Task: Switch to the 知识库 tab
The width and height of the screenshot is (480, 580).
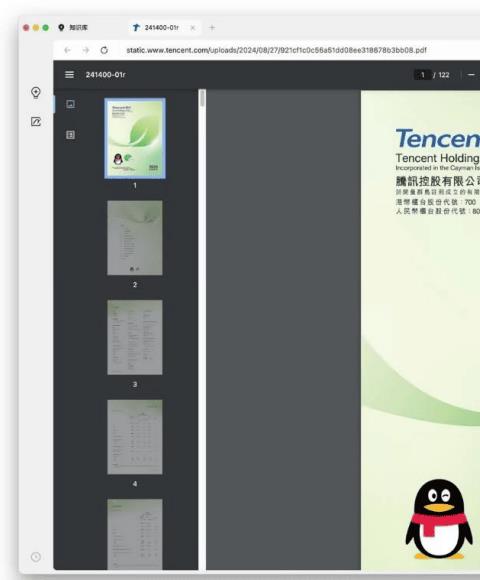Action: click(x=73, y=28)
